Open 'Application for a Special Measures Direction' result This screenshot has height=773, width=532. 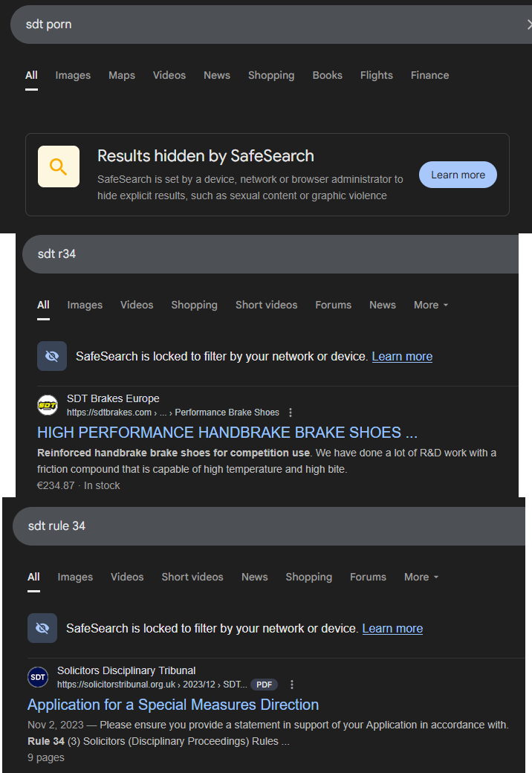click(x=173, y=705)
